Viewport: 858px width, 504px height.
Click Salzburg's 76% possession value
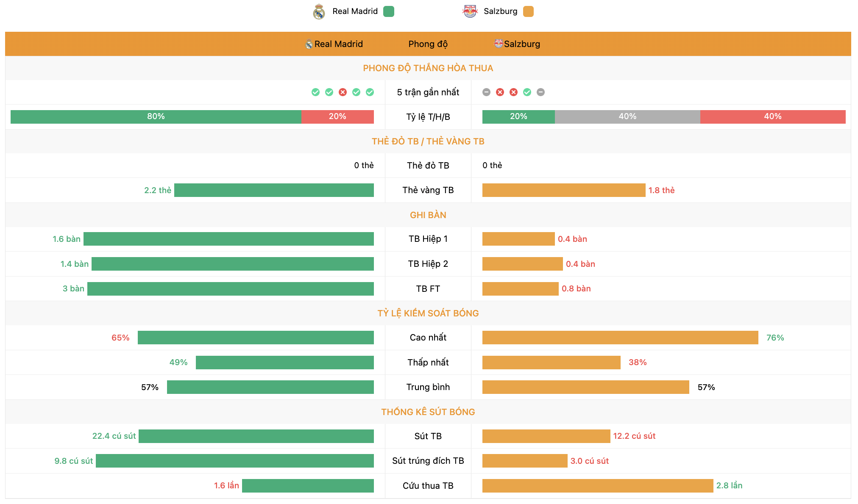coord(775,338)
